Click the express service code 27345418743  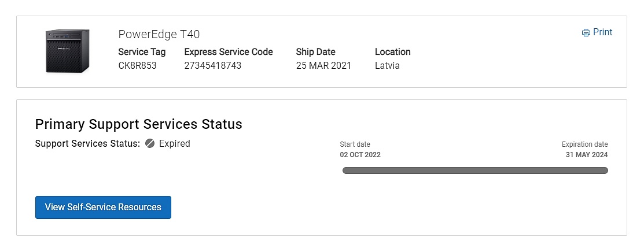coord(212,65)
